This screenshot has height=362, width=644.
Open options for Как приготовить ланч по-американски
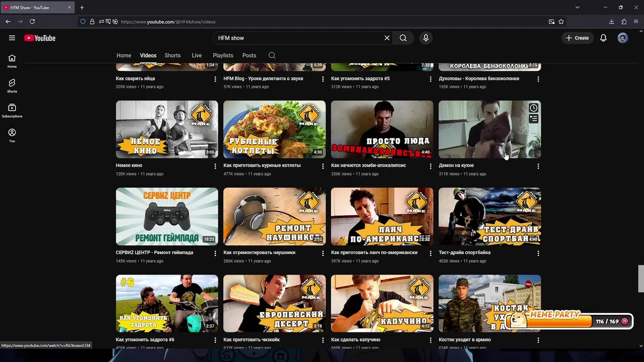pyautogui.click(x=430, y=253)
